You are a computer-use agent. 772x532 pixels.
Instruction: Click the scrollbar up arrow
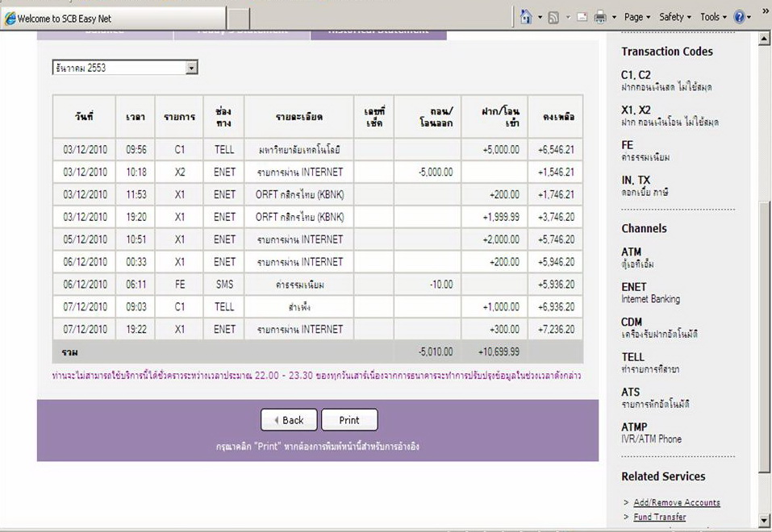pos(764,39)
